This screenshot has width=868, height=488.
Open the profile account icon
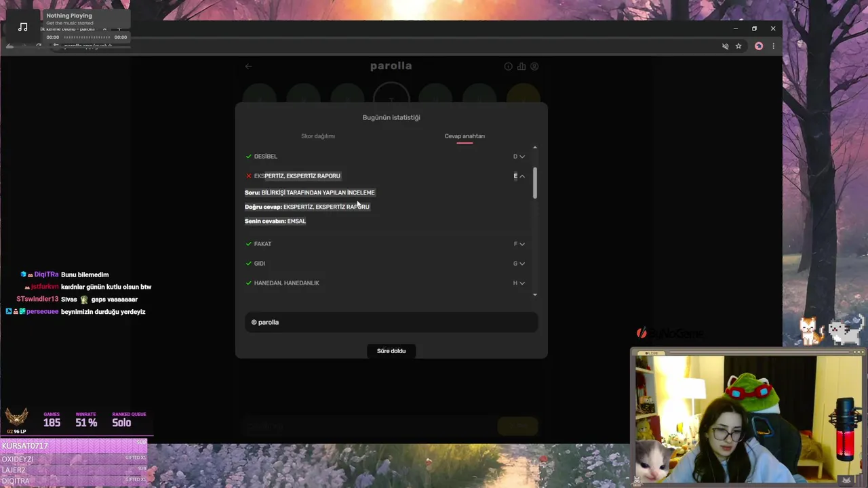pos(534,66)
